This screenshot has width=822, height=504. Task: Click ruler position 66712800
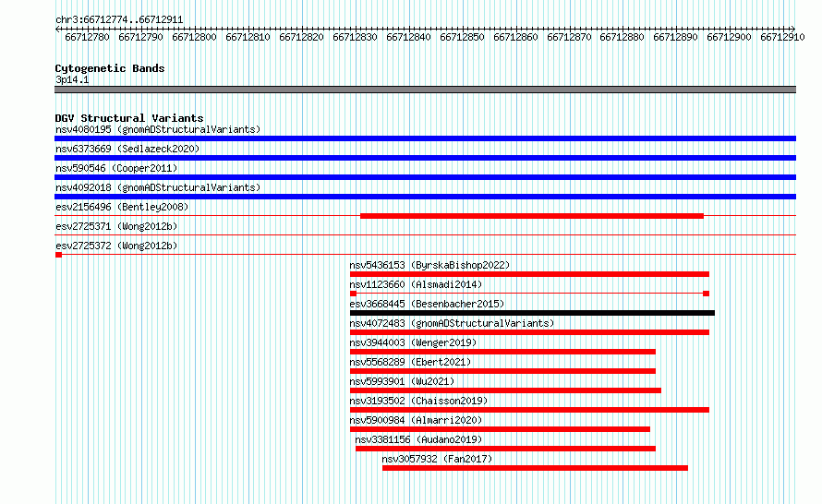pyautogui.click(x=194, y=37)
